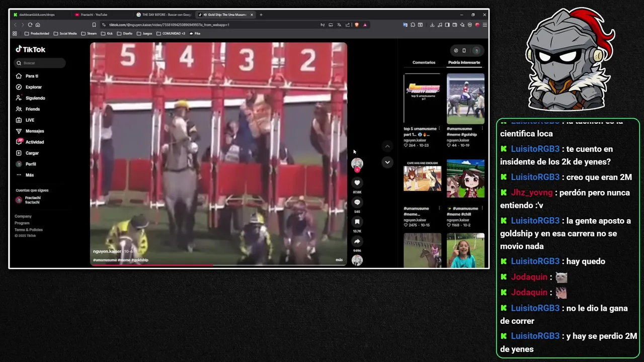Open Friends in the TikTok sidebar
This screenshot has width=644, height=362.
click(32, 109)
